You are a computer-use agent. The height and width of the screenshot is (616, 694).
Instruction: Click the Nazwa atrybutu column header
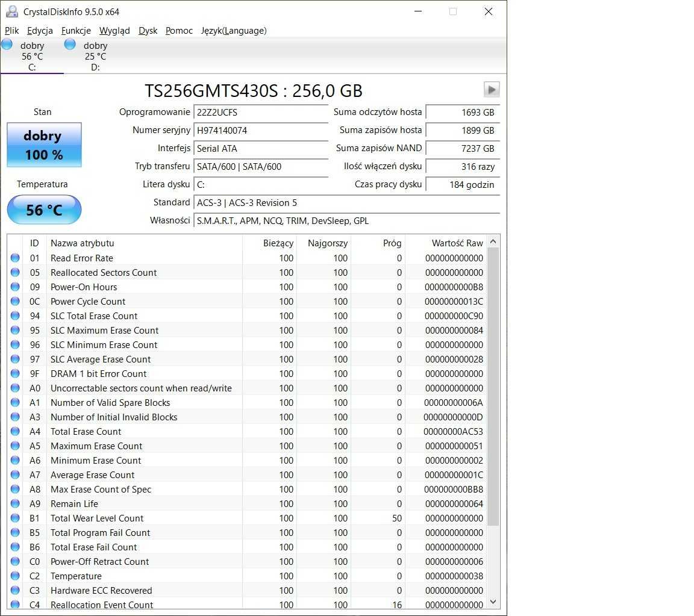pos(145,243)
